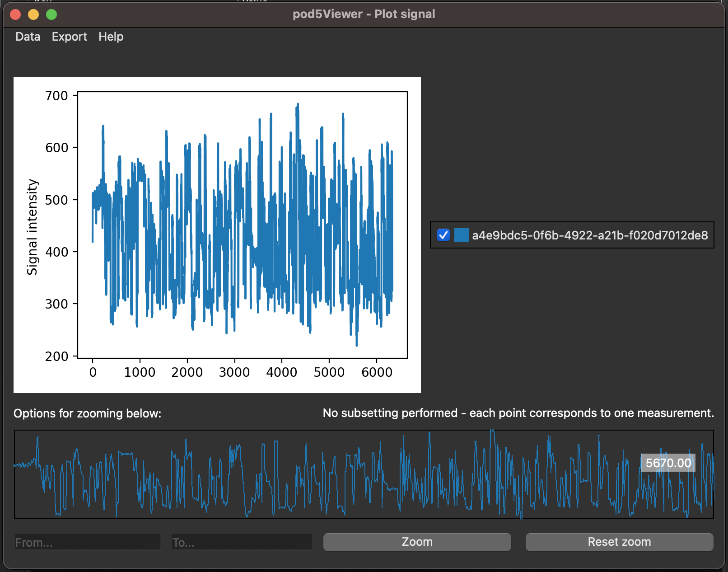Select the a4e9bdc5-0f6b-4922 read ID label

(589, 235)
